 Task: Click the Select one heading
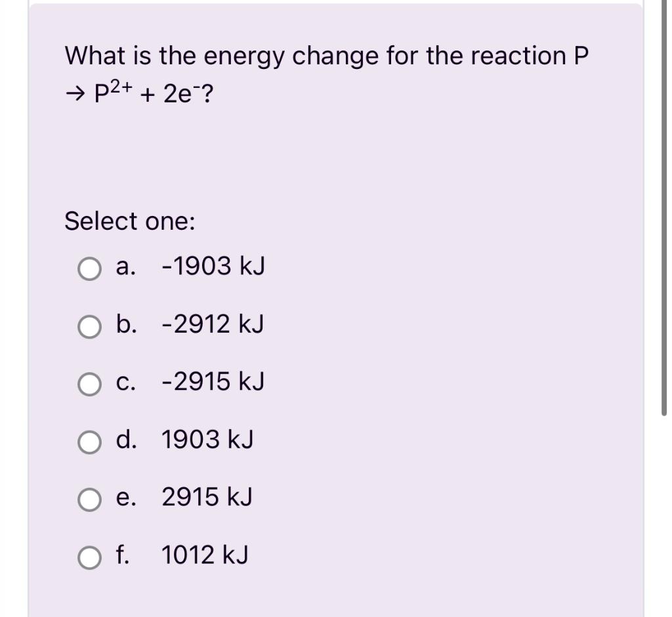pyautogui.click(x=128, y=222)
